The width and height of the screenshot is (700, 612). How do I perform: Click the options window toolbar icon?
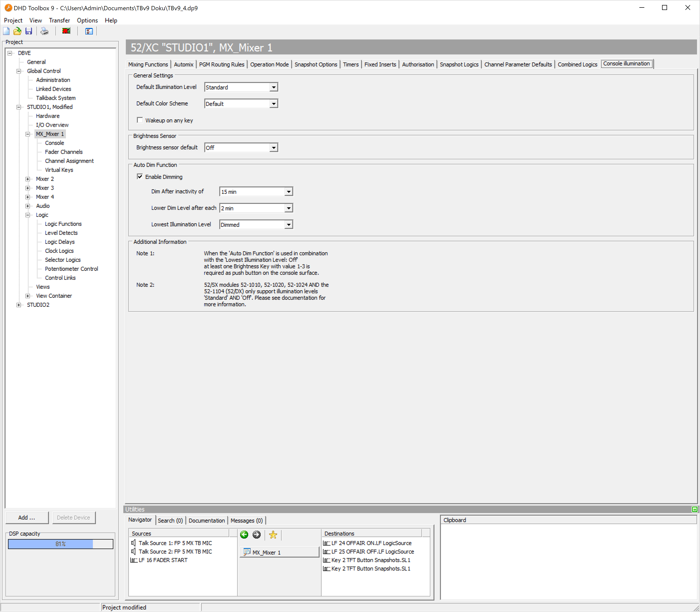[89, 31]
